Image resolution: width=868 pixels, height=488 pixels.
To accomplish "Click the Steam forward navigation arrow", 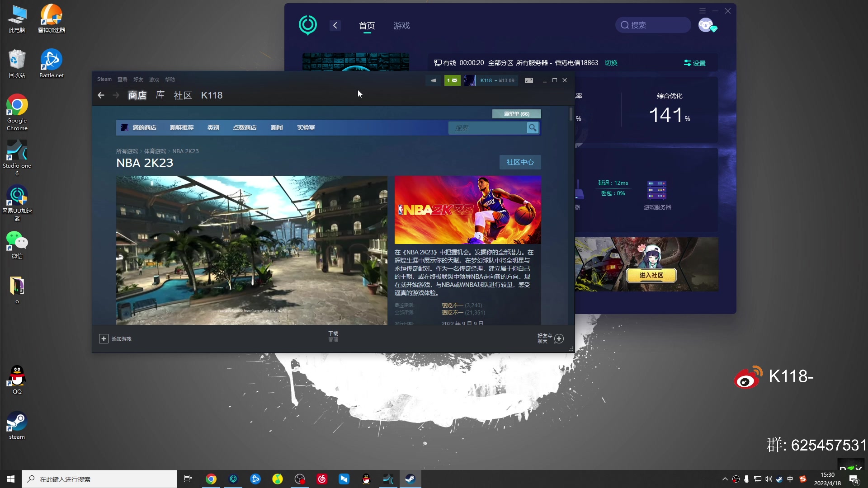I will click(116, 95).
